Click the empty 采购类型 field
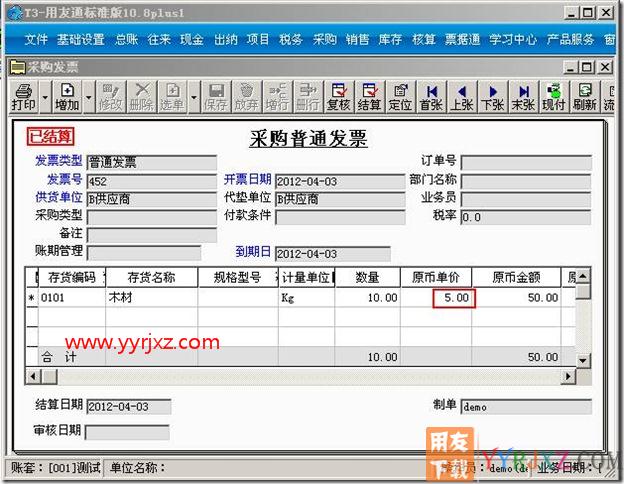The image size is (624, 484). [x=152, y=217]
